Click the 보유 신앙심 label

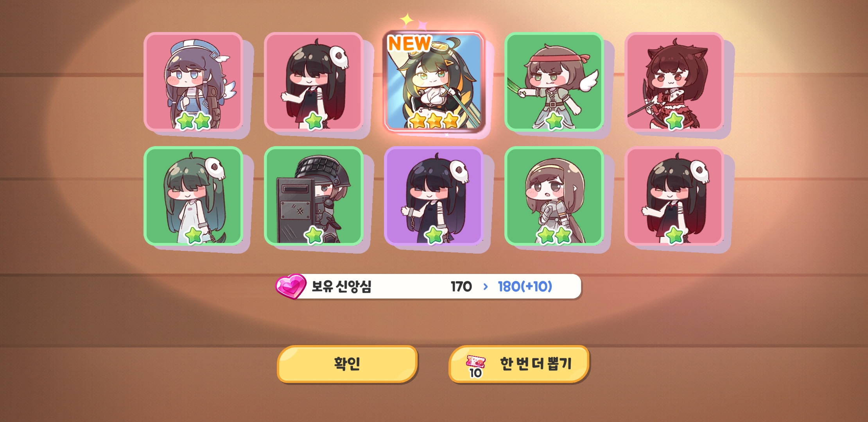click(x=341, y=286)
